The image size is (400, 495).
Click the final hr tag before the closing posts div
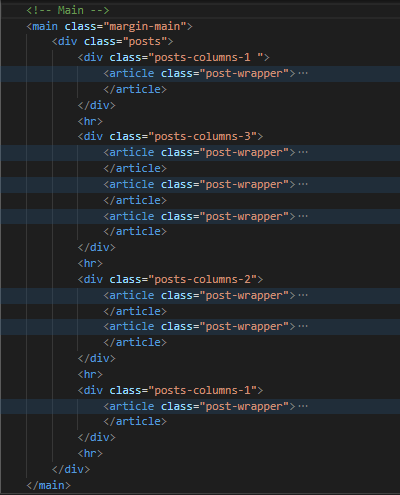[x=90, y=453]
